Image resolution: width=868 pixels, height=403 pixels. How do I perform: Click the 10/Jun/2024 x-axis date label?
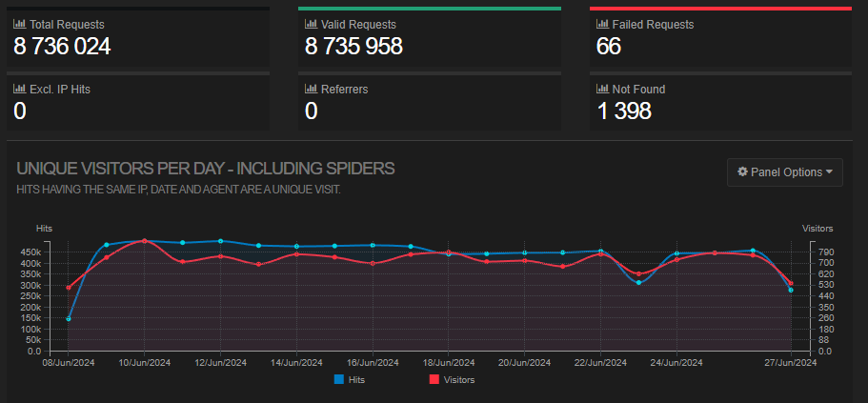[145, 363]
